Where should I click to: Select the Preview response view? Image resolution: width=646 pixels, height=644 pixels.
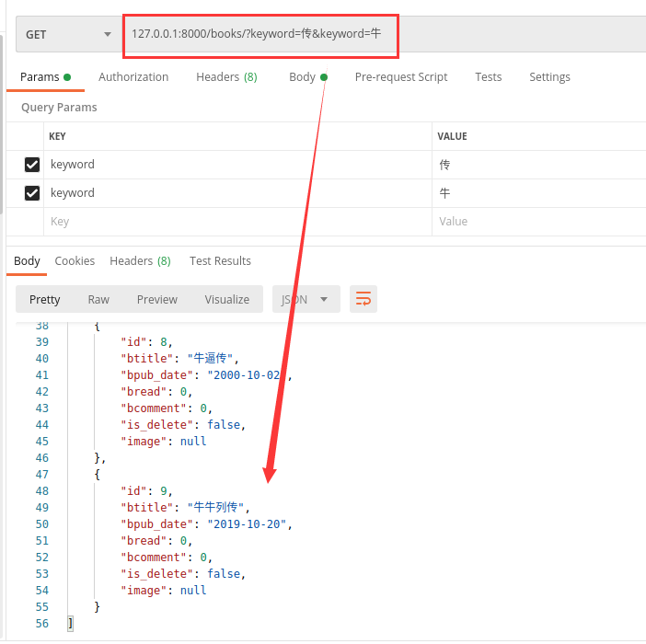pyautogui.click(x=157, y=299)
